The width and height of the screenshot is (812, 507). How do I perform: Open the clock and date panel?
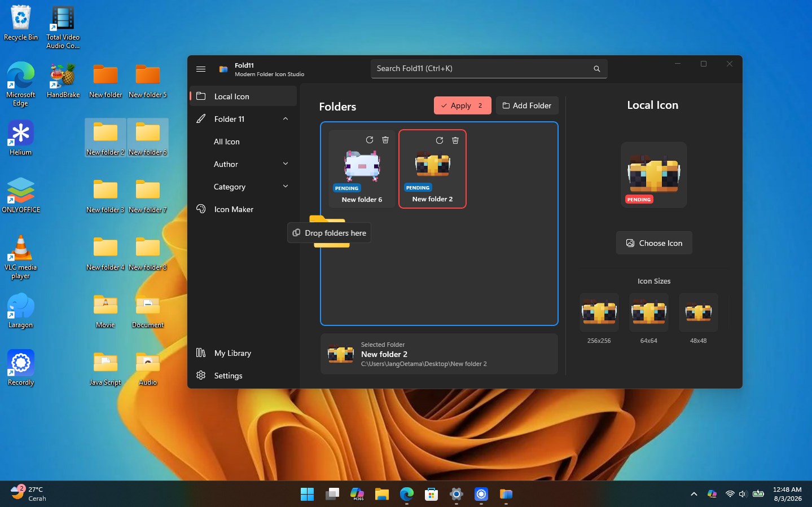787,494
